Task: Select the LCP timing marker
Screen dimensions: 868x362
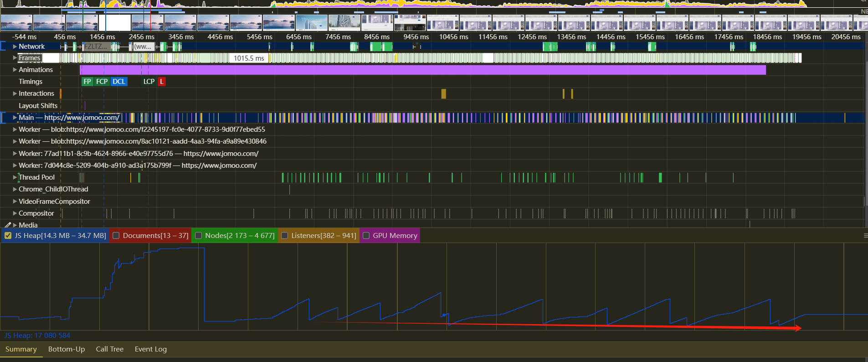Action: [x=149, y=82]
